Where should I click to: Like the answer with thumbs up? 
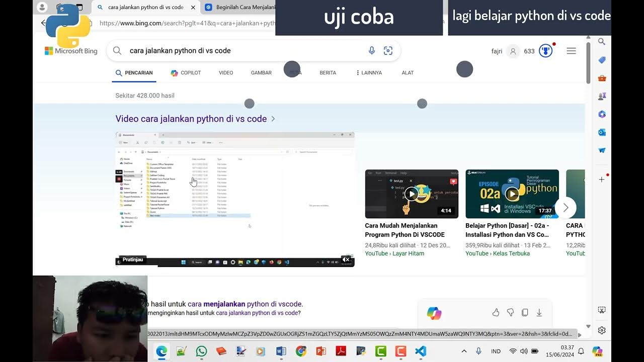pos(496,313)
